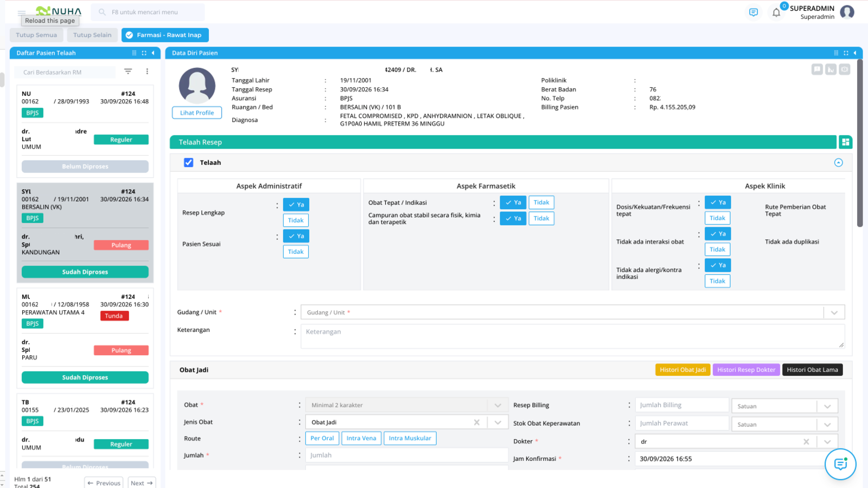The width and height of the screenshot is (868, 488).
Task: Select Per Oral route
Action: (x=322, y=438)
